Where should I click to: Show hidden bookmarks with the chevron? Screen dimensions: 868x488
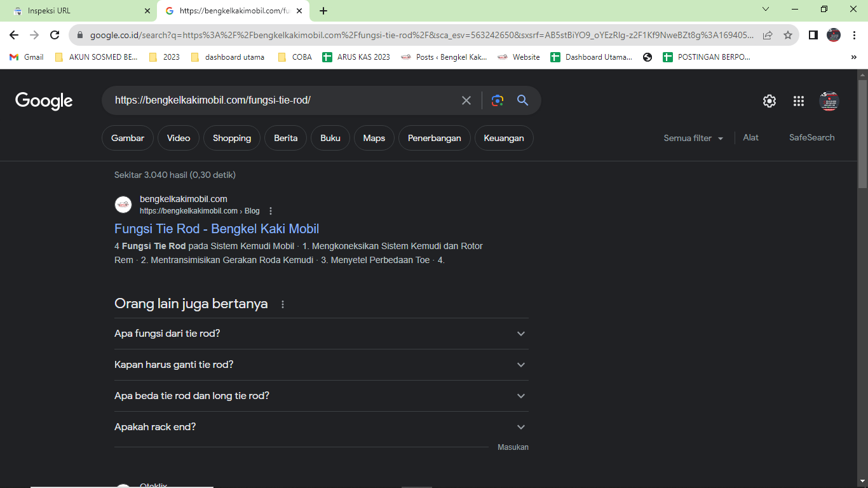(853, 57)
